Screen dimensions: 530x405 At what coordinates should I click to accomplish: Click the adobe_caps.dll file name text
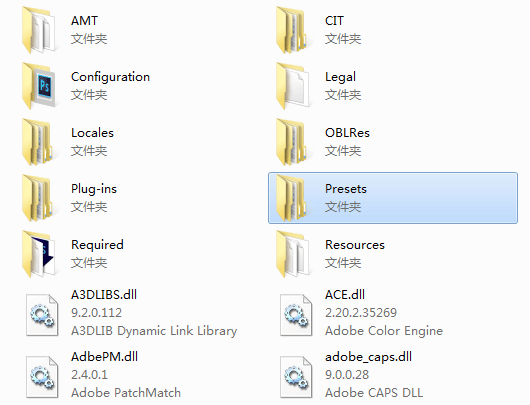point(368,357)
